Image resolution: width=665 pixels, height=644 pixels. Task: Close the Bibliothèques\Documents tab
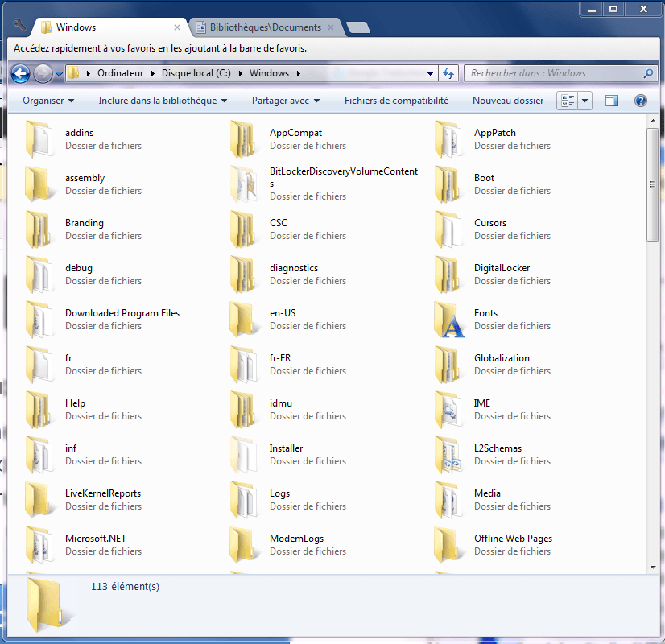click(331, 27)
